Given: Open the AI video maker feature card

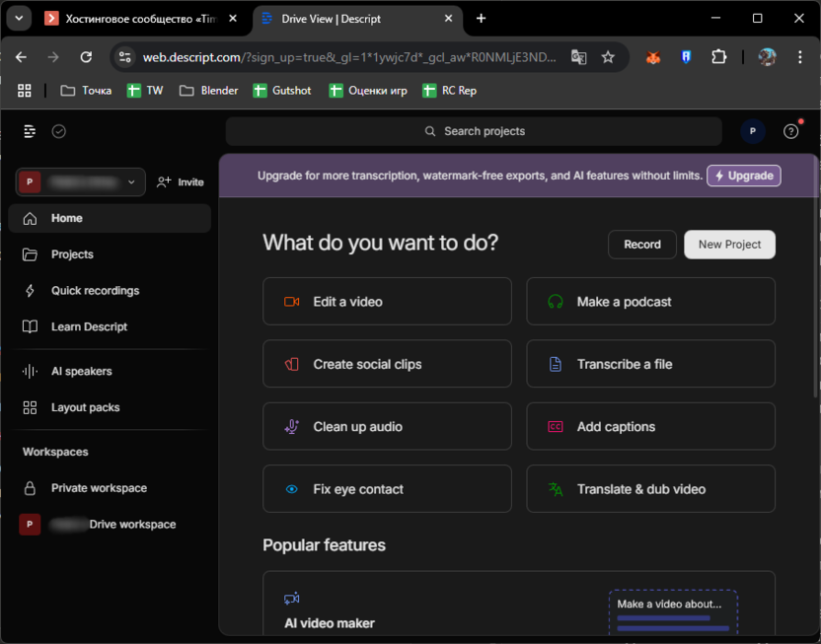Looking at the screenshot, I should [x=519, y=604].
